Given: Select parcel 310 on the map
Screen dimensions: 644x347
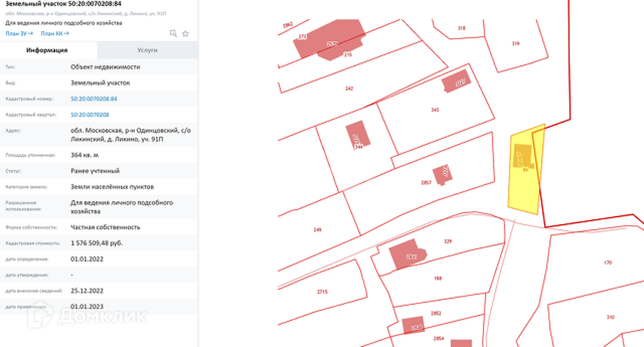Looking at the screenshot, I should click(611, 317).
